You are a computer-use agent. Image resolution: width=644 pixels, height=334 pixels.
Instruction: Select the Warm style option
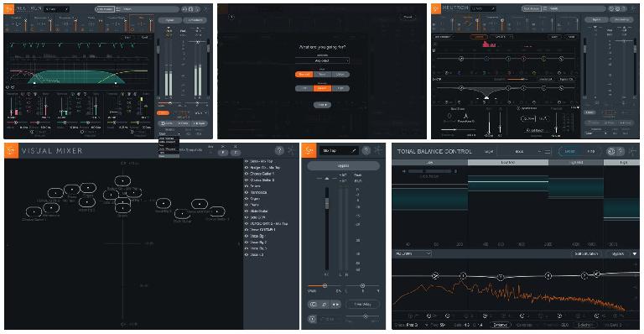tap(322, 75)
